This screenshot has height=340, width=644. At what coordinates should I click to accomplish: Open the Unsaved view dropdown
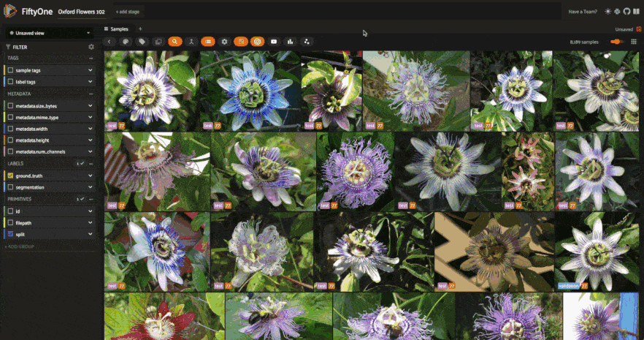point(49,33)
